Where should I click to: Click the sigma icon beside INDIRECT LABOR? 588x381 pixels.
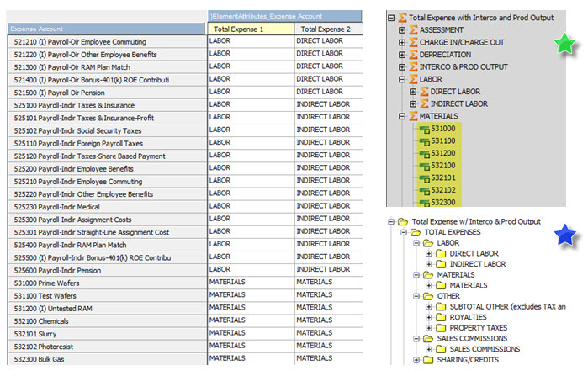[x=424, y=104]
